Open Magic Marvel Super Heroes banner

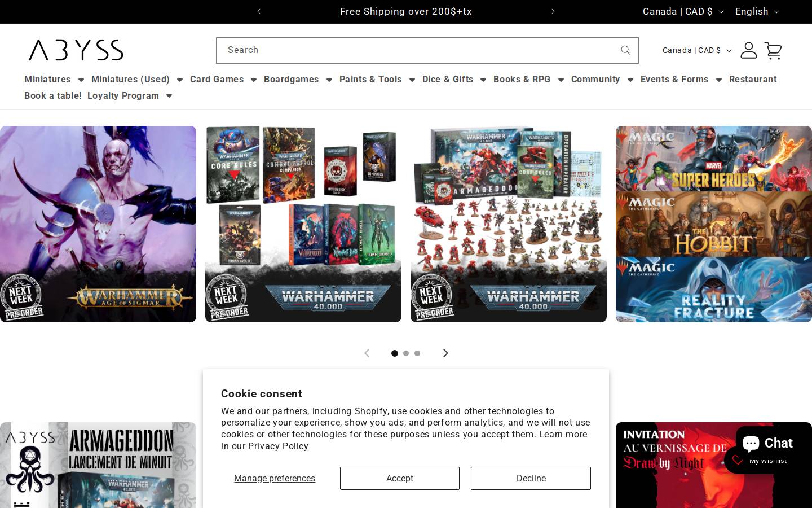(714, 159)
